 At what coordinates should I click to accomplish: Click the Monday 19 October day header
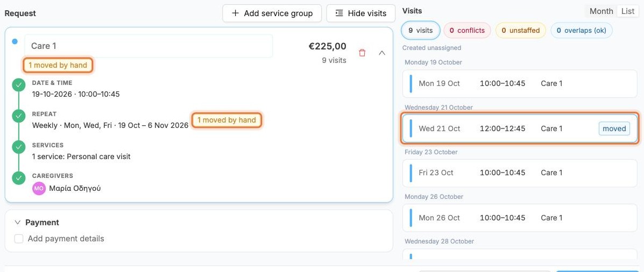(x=433, y=62)
